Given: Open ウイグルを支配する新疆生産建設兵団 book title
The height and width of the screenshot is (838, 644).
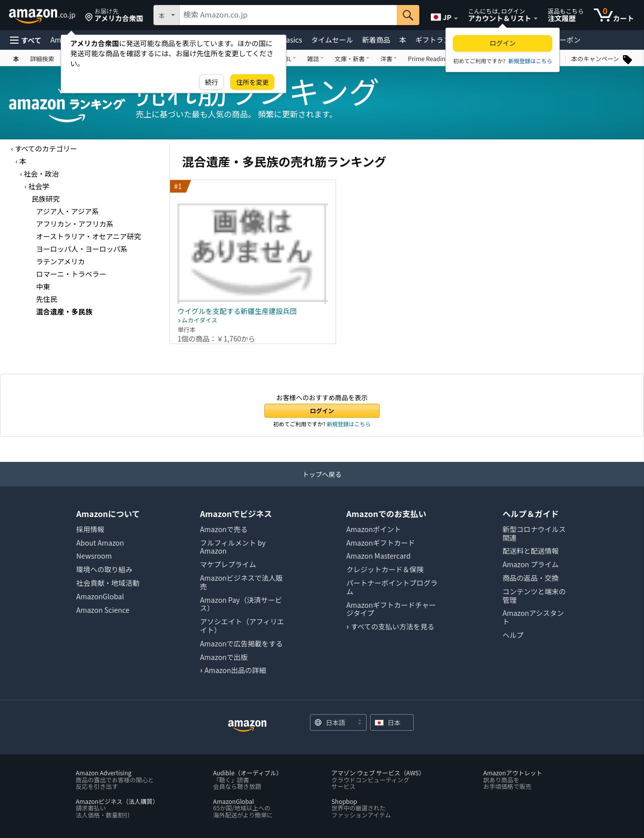Looking at the screenshot, I should [237, 311].
